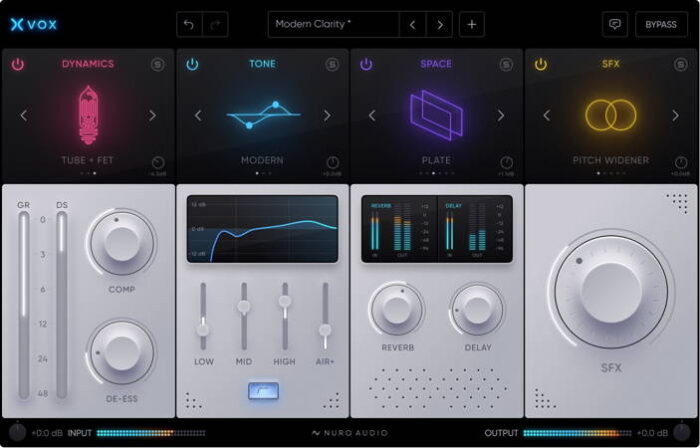Click the HIGH EQ slider handle

tap(284, 300)
